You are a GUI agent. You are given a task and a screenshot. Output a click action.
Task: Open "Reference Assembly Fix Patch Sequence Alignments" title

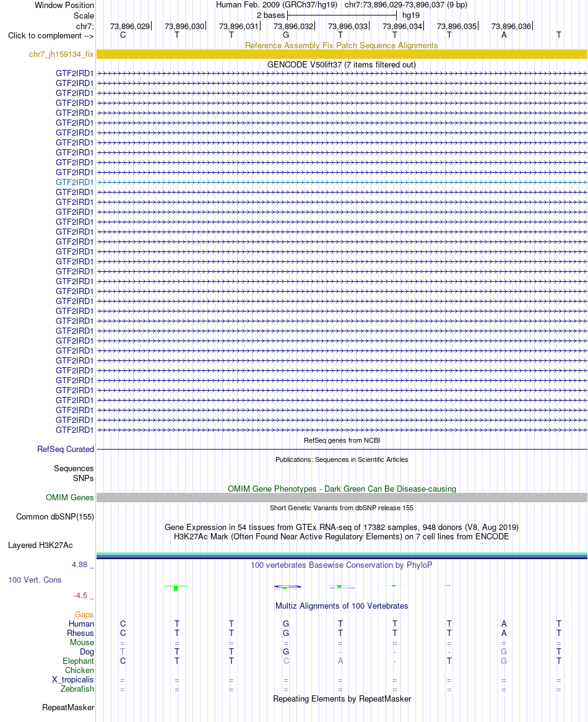point(342,45)
